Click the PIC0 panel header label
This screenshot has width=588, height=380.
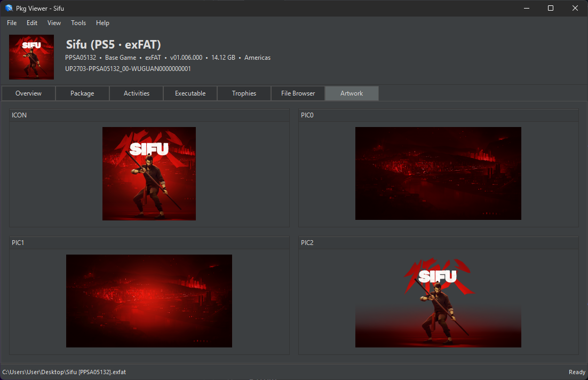pos(307,115)
